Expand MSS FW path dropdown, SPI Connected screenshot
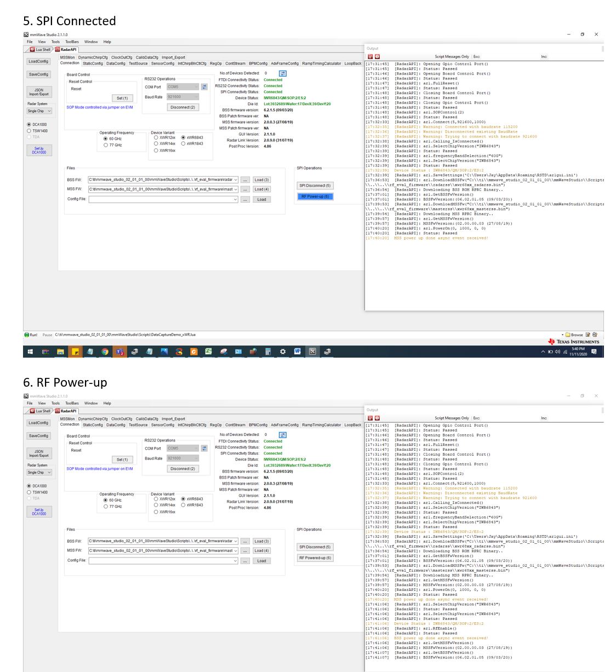The height and width of the screenshot is (672, 616). [x=236, y=189]
